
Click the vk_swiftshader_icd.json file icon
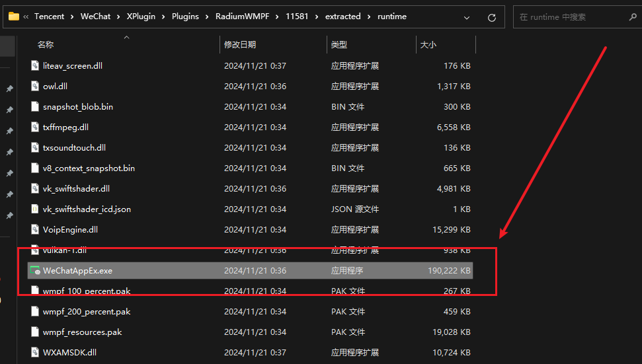click(x=35, y=209)
